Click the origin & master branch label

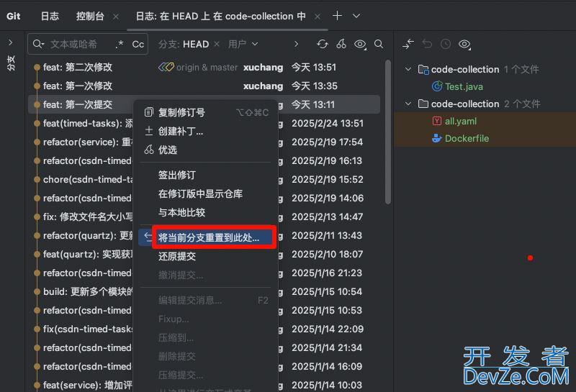coord(207,68)
